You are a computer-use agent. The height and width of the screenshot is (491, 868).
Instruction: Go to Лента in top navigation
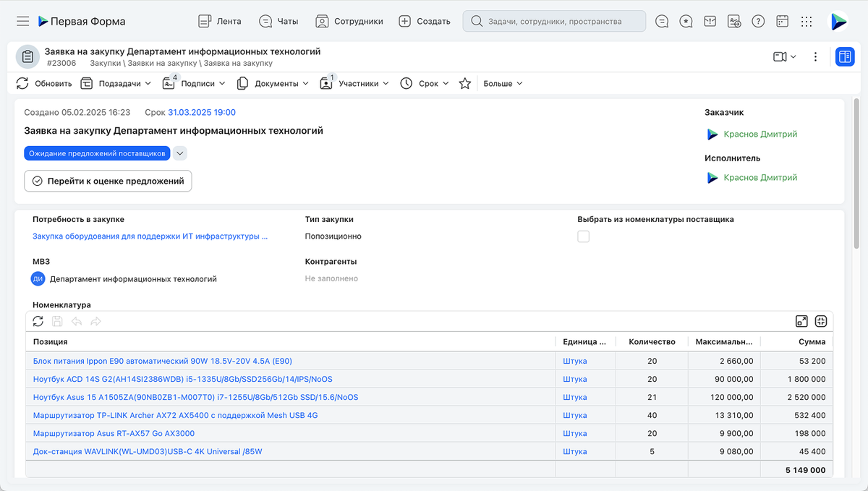point(220,22)
